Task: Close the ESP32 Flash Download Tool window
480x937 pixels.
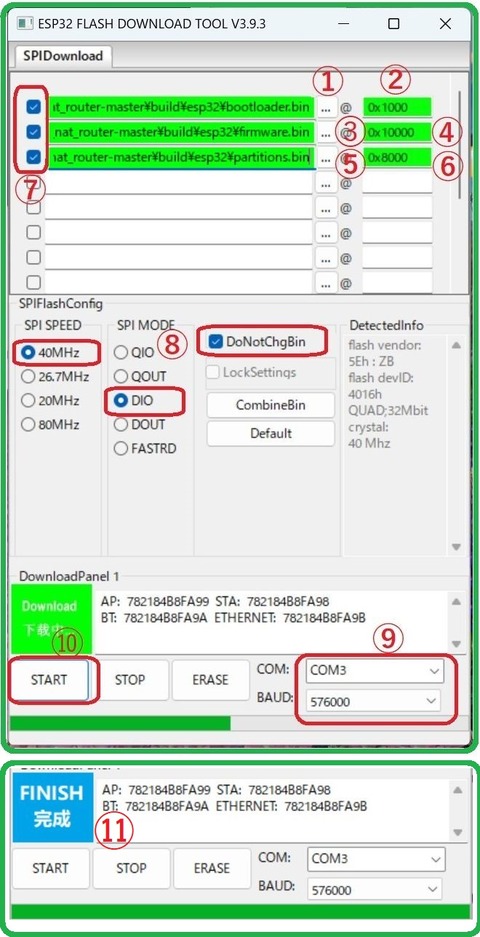Action: [x=445, y=24]
